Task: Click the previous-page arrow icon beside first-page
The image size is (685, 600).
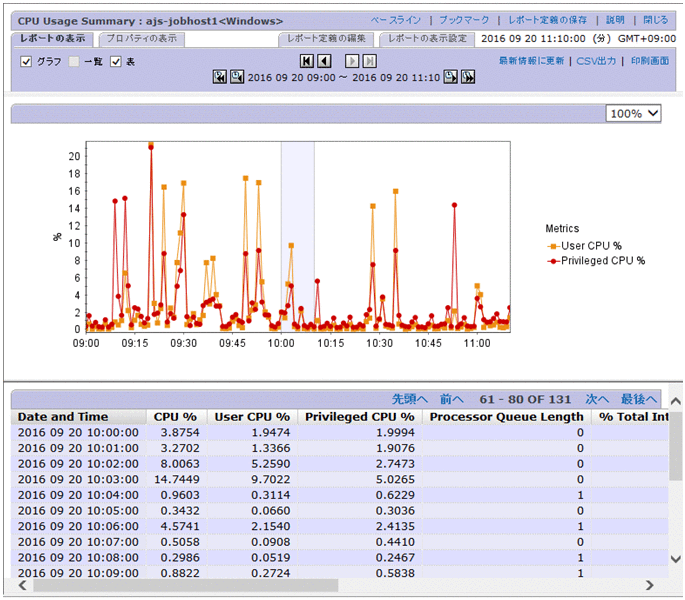Action: click(x=324, y=62)
